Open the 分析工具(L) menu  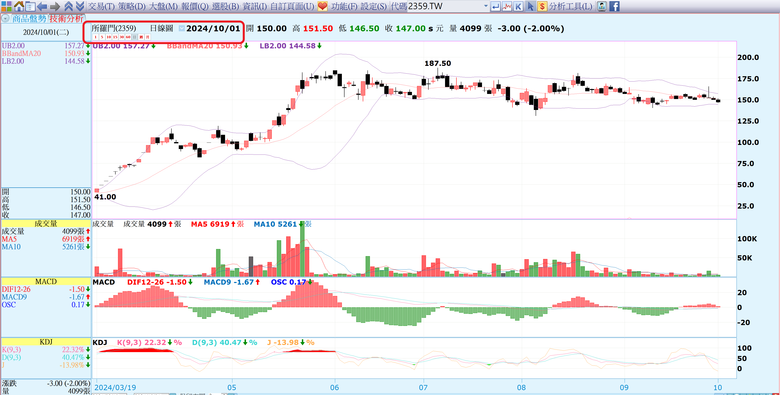click(x=571, y=6)
